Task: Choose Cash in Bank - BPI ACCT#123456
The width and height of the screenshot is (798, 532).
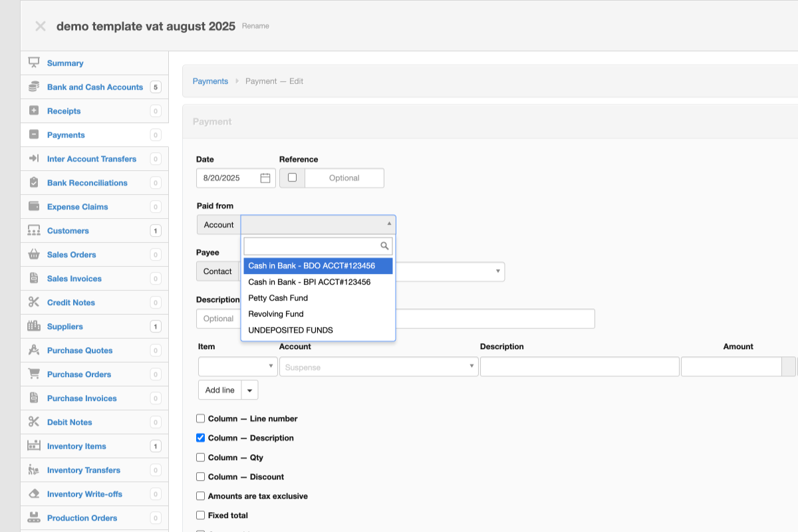Action: coord(309,282)
